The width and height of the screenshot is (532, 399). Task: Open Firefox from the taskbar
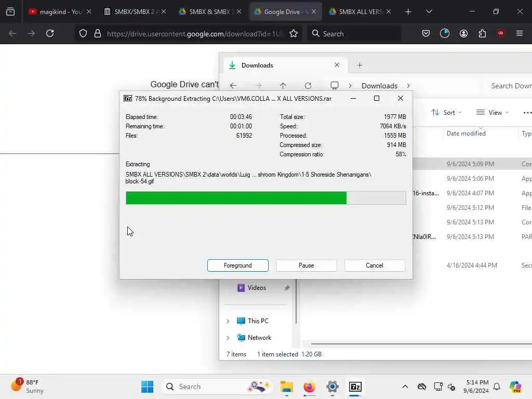pyautogui.click(x=310, y=387)
